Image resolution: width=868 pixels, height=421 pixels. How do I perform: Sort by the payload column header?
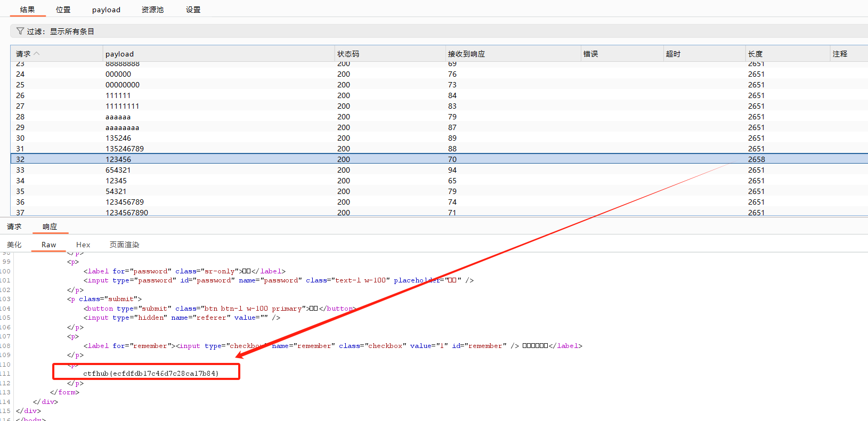point(218,54)
